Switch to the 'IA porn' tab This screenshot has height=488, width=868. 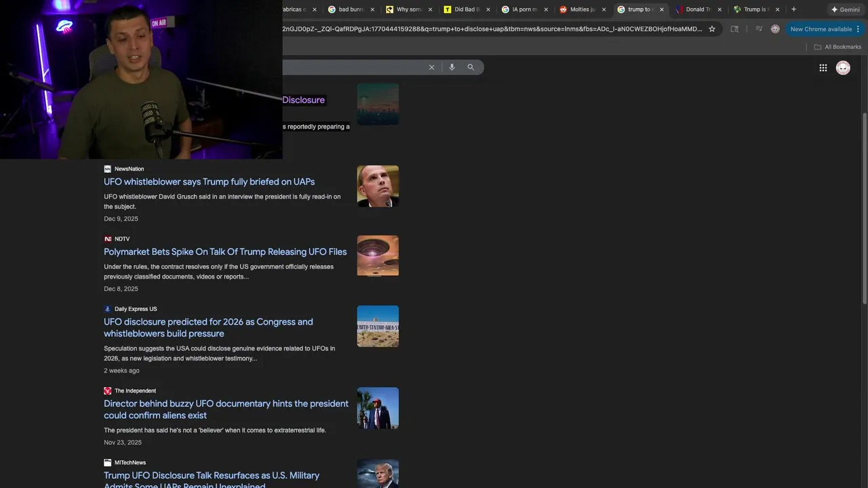click(524, 9)
